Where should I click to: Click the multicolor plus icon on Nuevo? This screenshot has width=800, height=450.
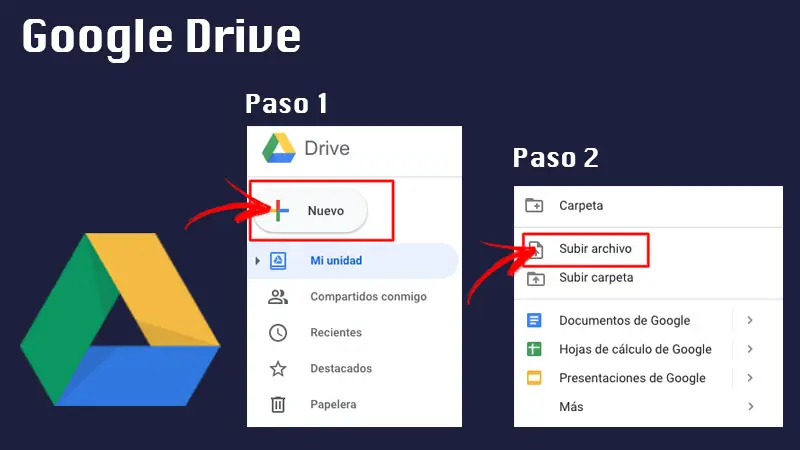pos(279,210)
